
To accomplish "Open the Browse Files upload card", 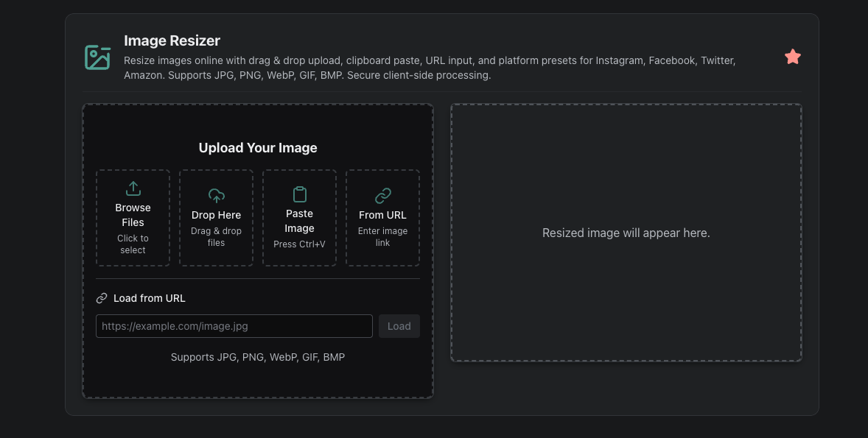I will [133, 218].
